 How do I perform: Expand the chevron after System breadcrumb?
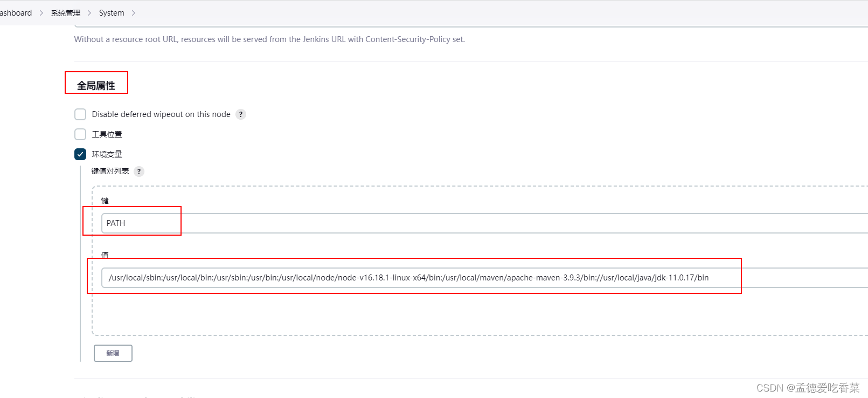pos(134,13)
